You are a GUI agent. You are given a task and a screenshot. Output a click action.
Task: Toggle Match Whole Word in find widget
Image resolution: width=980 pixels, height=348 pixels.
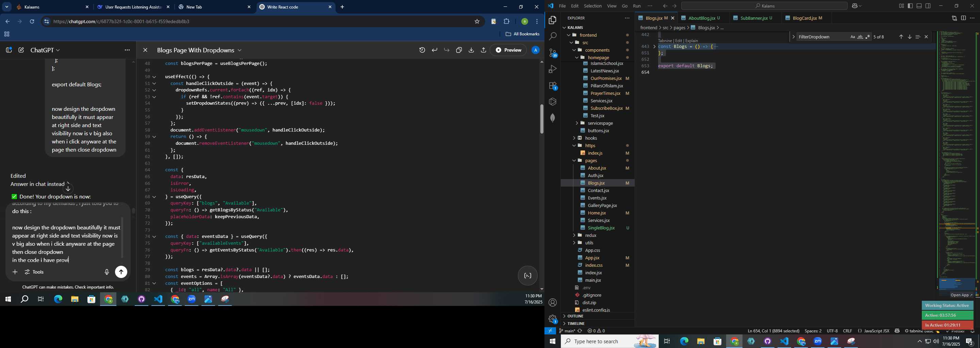click(x=860, y=37)
